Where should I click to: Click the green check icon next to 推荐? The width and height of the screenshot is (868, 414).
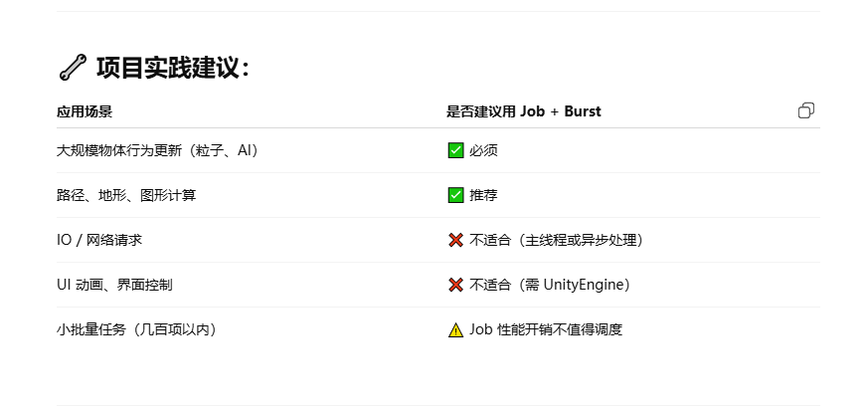coord(455,195)
